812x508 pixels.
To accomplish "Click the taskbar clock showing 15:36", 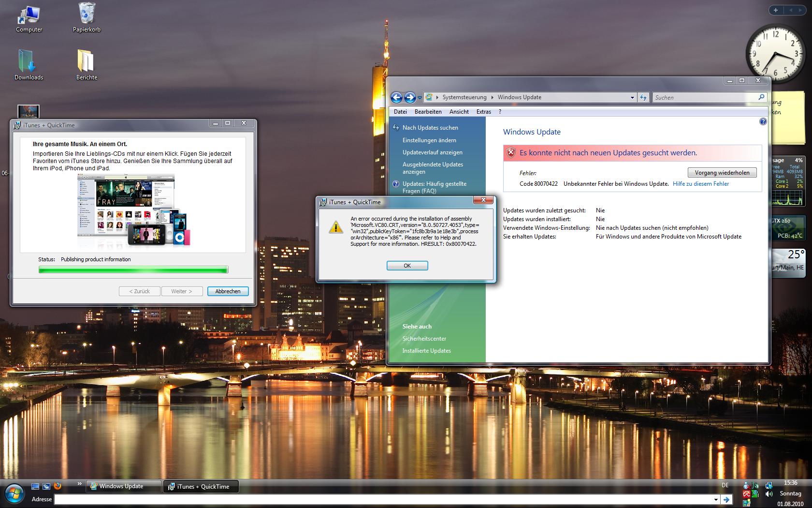I will point(791,483).
